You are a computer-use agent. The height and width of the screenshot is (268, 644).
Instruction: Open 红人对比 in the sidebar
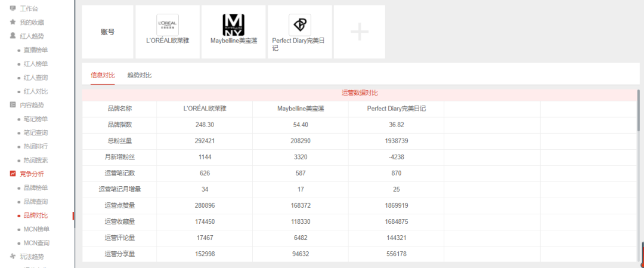(x=36, y=91)
